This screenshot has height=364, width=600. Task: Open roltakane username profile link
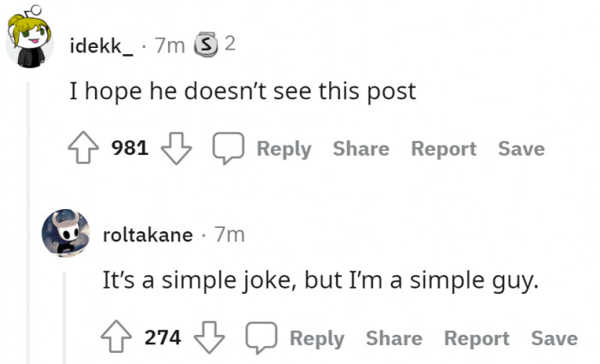(147, 235)
